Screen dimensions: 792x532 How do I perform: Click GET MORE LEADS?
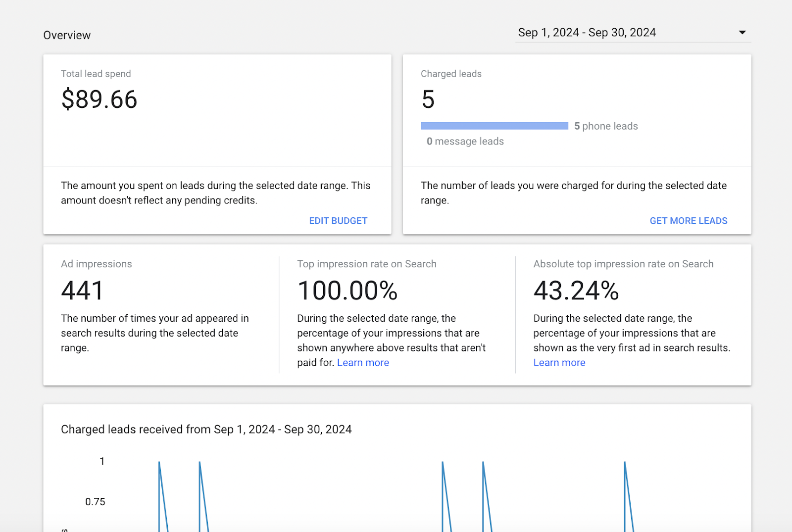click(689, 221)
